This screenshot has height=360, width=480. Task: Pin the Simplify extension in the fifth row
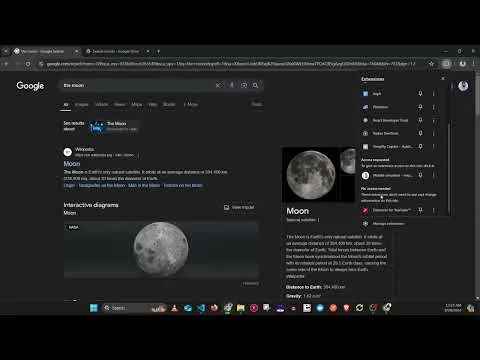[x=420, y=146]
